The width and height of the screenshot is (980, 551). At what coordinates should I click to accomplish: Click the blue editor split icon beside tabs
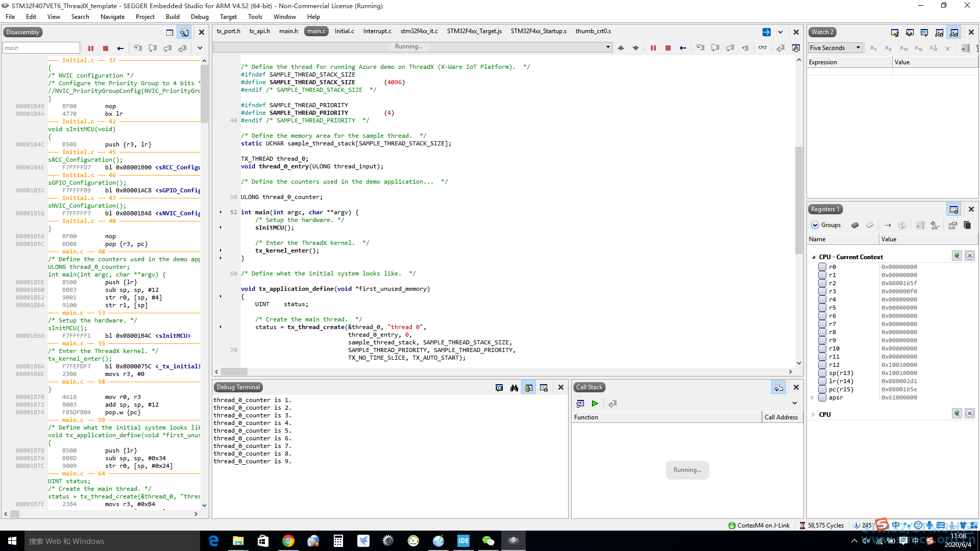(767, 32)
